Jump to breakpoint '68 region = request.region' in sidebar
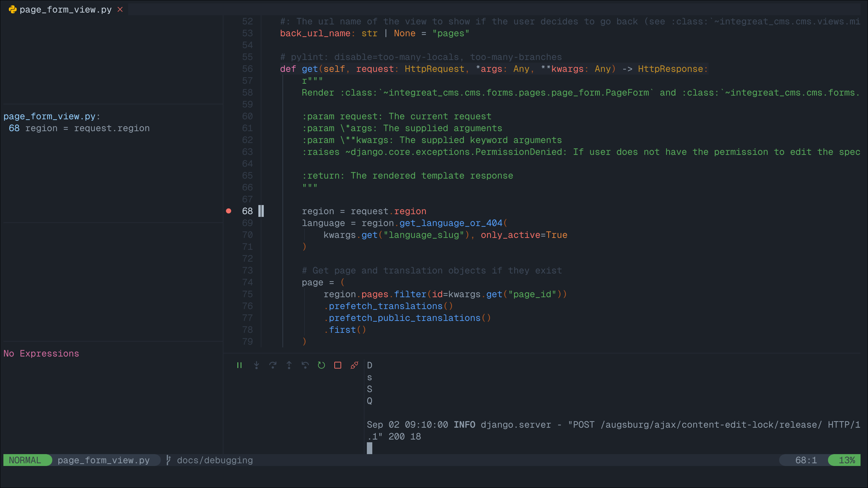Screen dimensions: 868x488 (79, 128)
